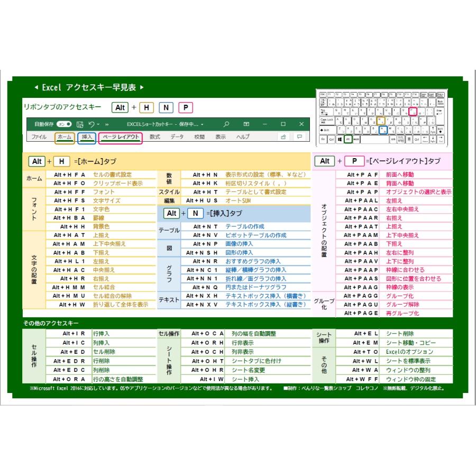476x476 pixels.
Task: Click the Undo arrow icon
Action: (91, 124)
